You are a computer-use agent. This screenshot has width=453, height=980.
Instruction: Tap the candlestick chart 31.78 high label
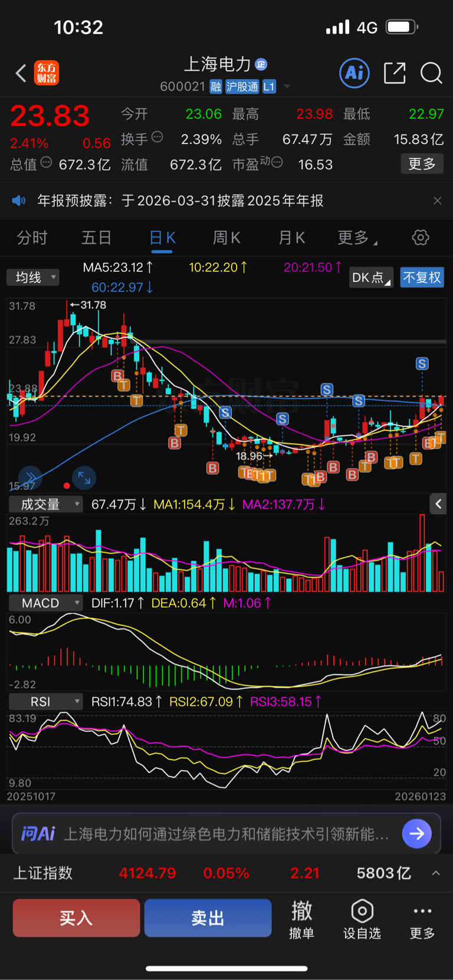(88, 305)
